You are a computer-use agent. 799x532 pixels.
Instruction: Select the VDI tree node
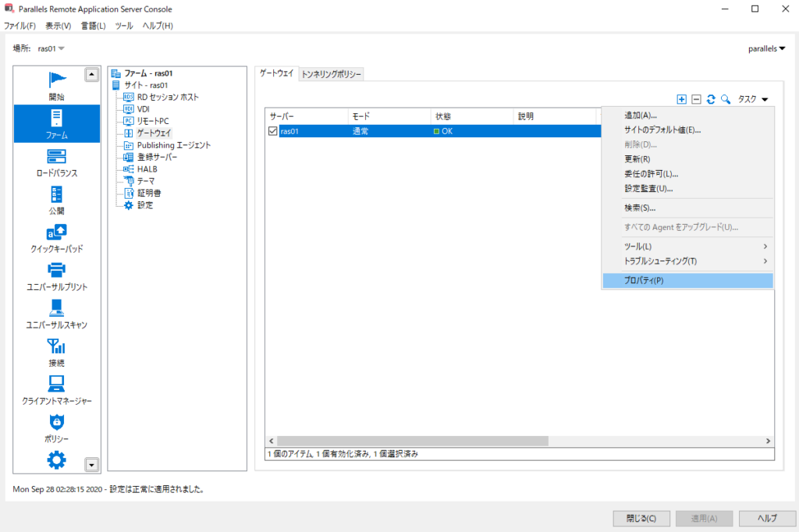143,109
